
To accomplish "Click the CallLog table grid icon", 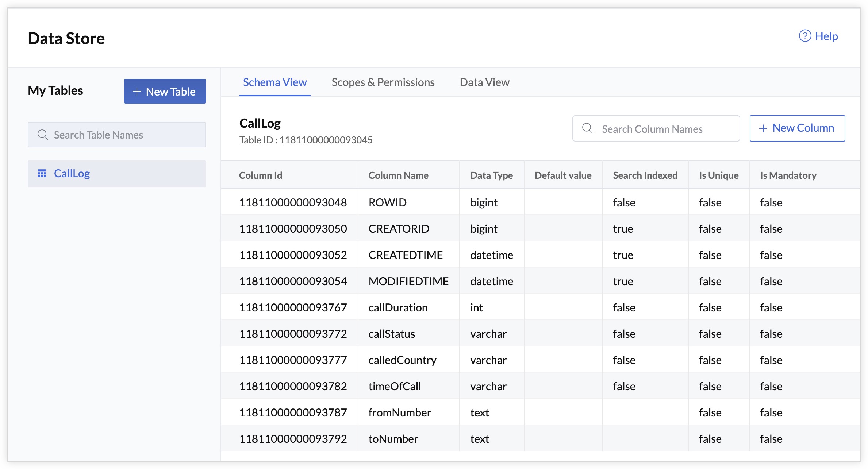I will pos(42,174).
